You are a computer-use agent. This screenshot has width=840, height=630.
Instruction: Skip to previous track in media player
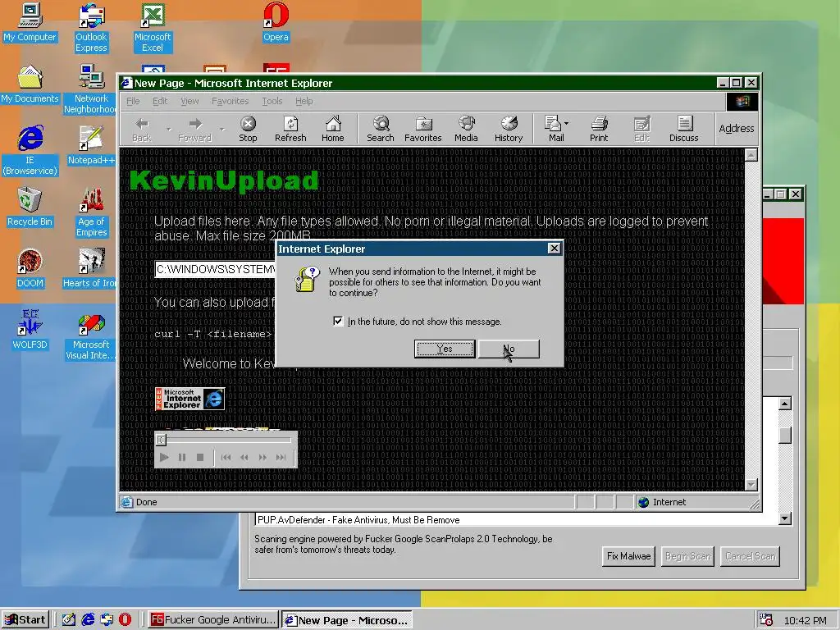(x=226, y=457)
